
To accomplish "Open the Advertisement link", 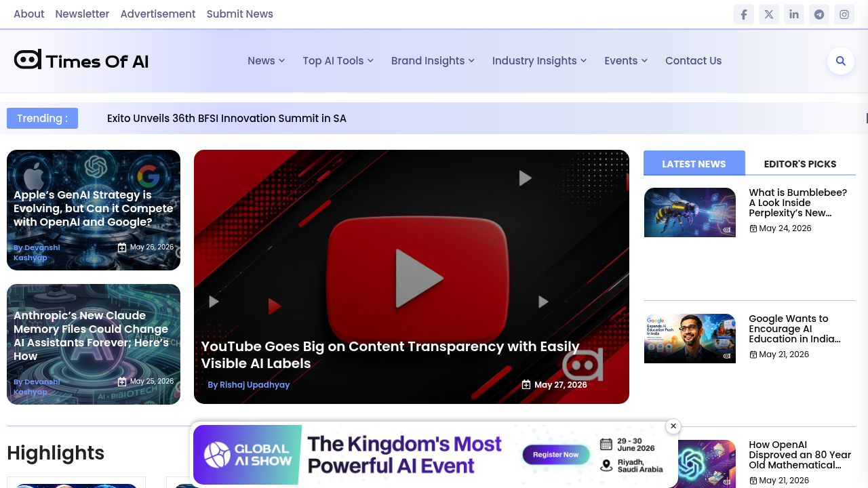I will tap(158, 14).
